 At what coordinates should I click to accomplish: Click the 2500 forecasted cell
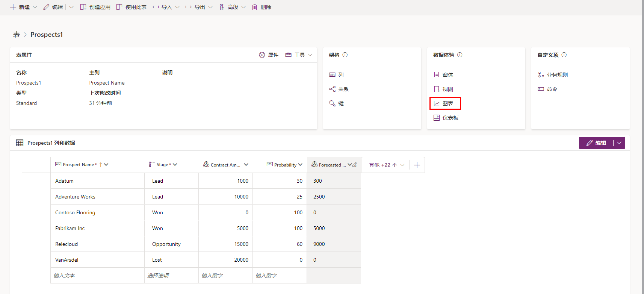coord(334,197)
